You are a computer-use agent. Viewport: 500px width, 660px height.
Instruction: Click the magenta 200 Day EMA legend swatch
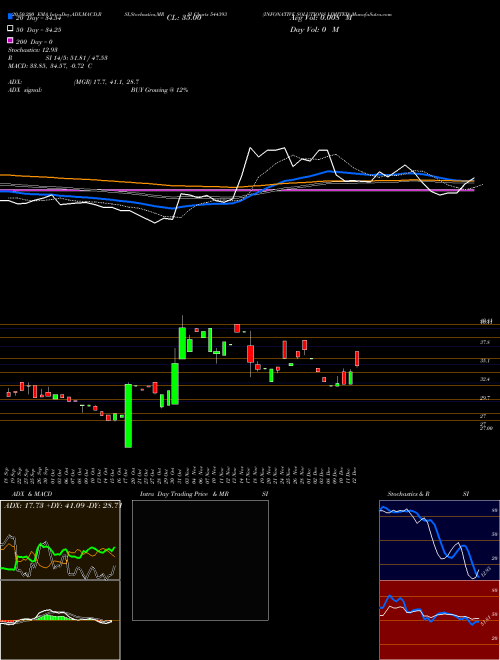[10, 40]
